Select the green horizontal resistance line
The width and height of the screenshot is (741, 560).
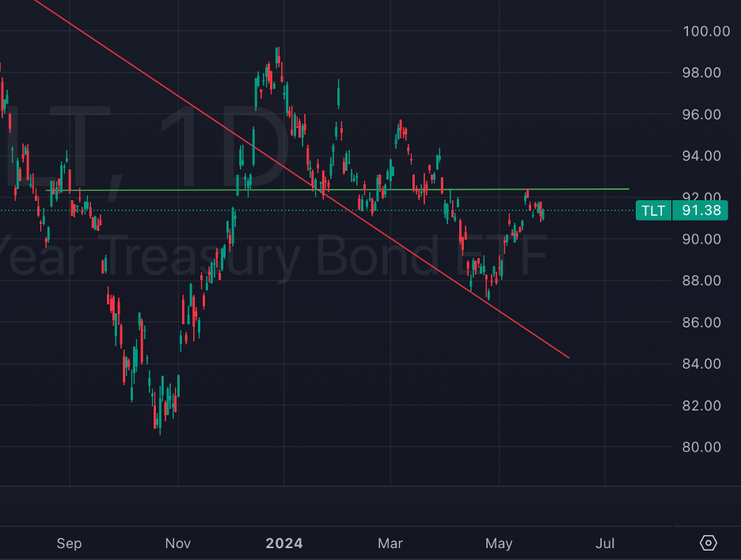[x=337, y=190]
